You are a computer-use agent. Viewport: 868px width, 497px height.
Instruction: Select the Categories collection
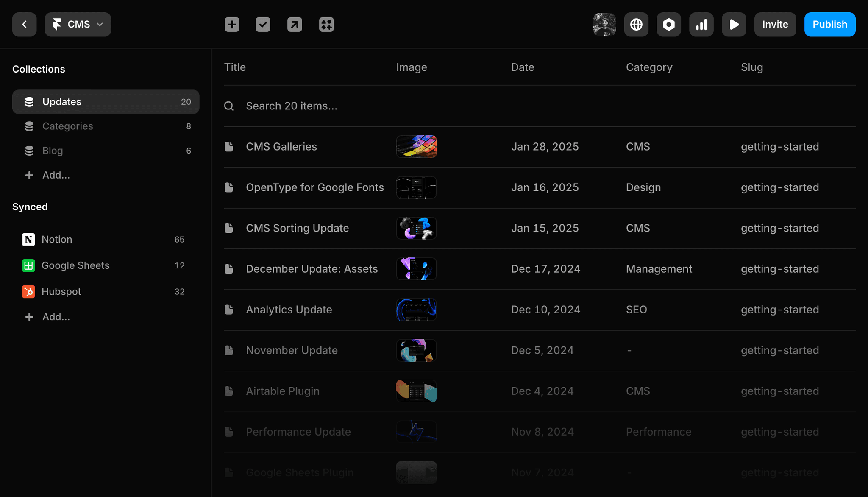pyautogui.click(x=68, y=126)
